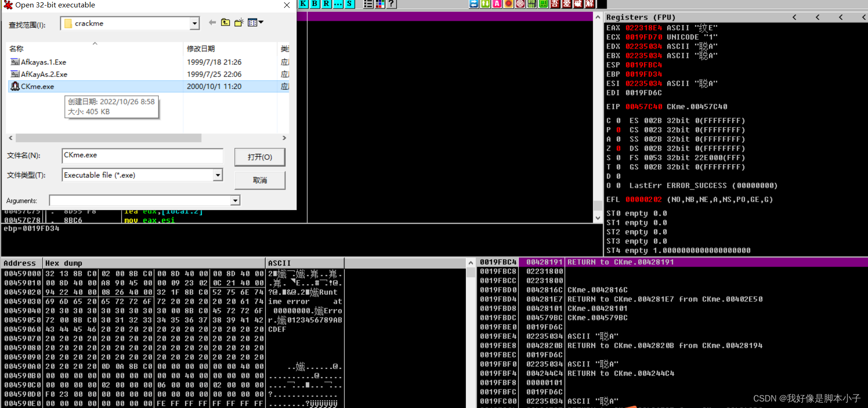
Task: Toggle the D flag value
Action: (x=618, y=176)
